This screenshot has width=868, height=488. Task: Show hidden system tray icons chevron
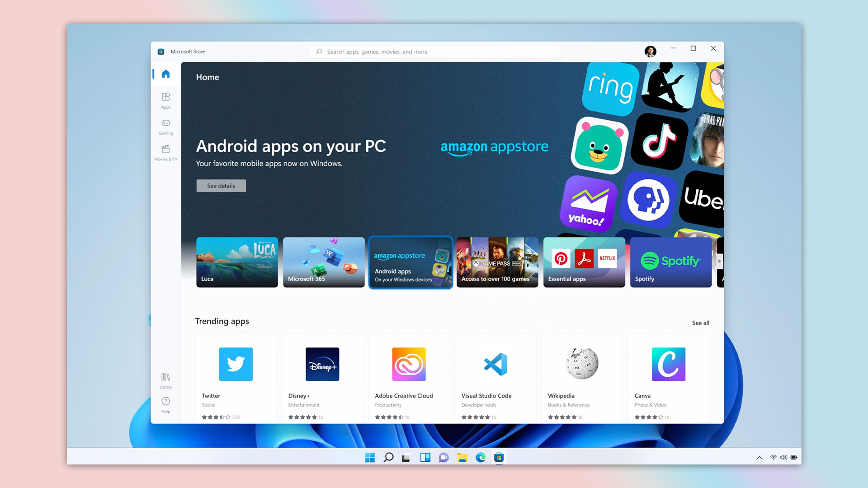click(x=759, y=458)
